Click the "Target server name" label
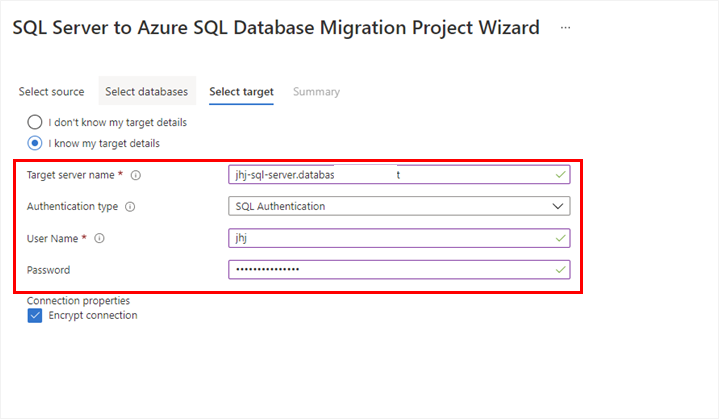The width and height of the screenshot is (719, 419). (71, 175)
